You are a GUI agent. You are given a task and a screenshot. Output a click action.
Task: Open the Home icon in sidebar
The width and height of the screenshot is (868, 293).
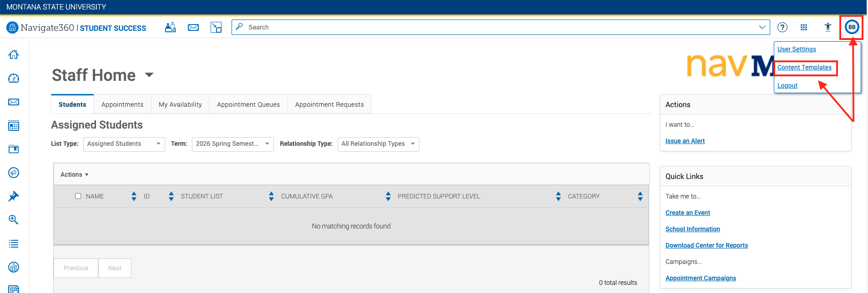pyautogui.click(x=14, y=55)
